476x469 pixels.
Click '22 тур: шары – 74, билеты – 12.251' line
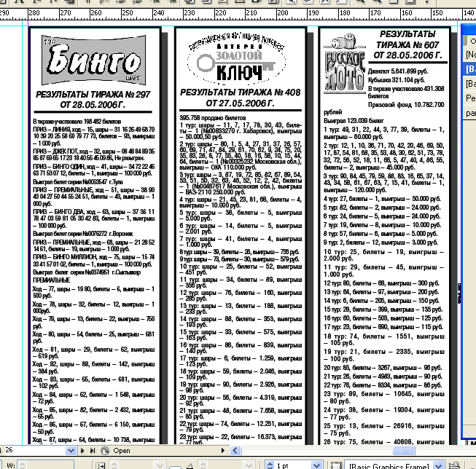pyautogui.click(x=241, y=424)
